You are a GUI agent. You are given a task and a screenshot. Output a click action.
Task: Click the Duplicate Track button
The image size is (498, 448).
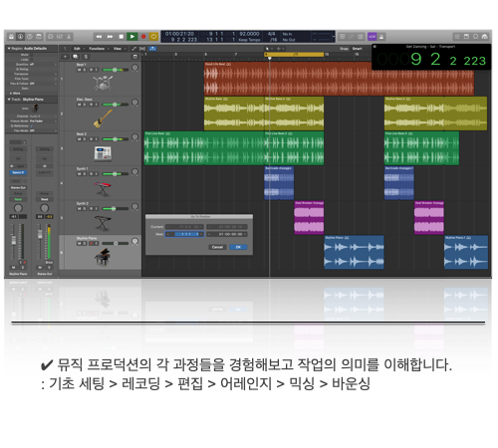76,57
